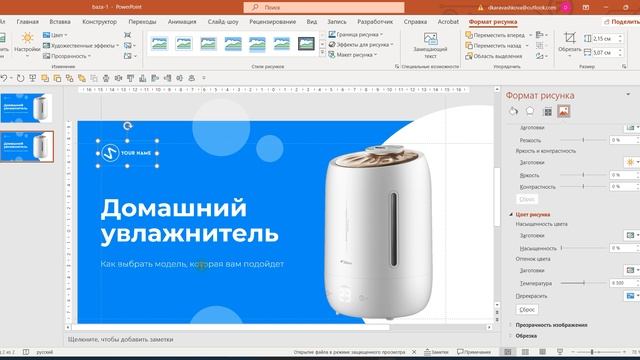This screenshot has width=640, height=360.
Task: Open Художественные эффекты dropdown
Action: point(81,46)
